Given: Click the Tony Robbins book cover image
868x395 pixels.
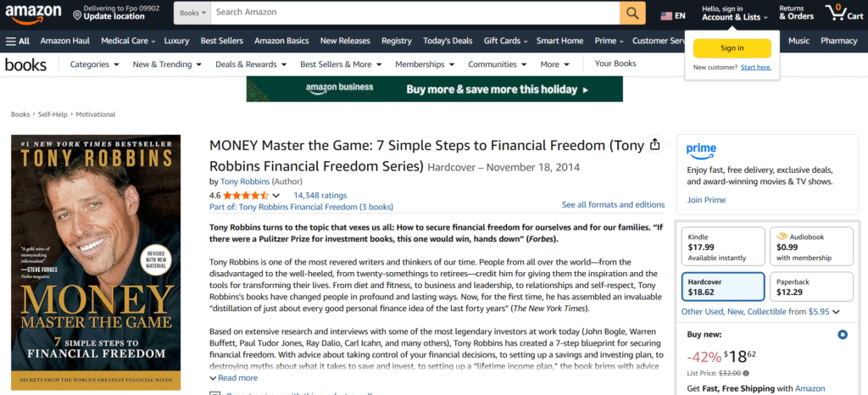Looking at the screenshot, I should coord(96,263).
